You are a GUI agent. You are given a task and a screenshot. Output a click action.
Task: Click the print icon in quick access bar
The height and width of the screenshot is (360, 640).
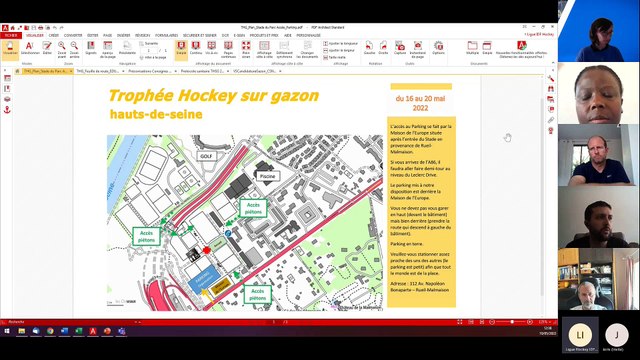point(40,28)
